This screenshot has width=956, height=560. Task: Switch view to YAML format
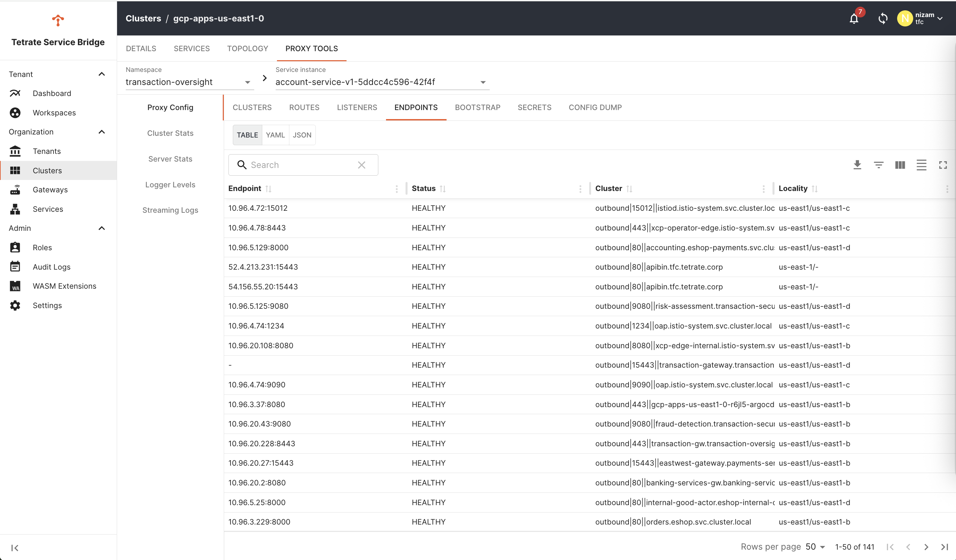(275, 135)
